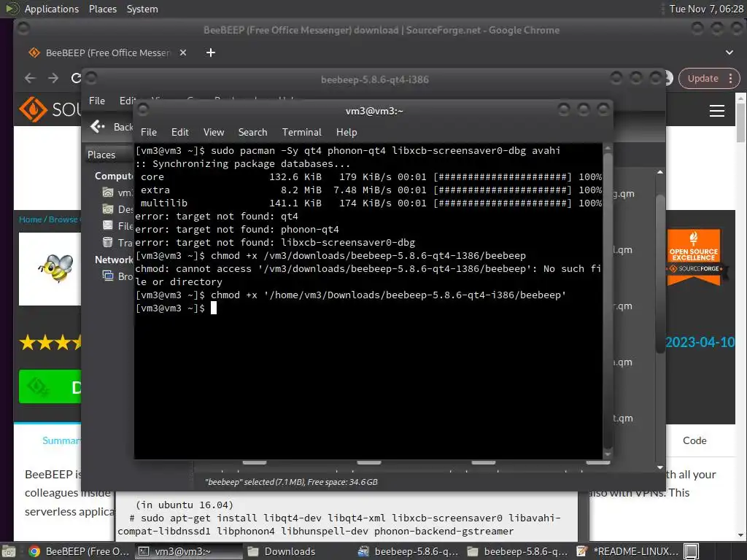Select the File System icon in sidebar
The image size is (747, 560).
coord(108,226)
